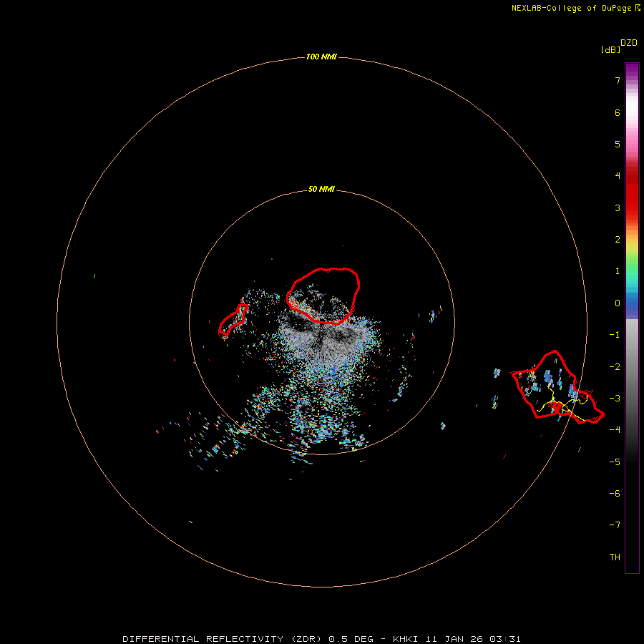Click the -2 value on the color scale
This screenshot has width=644, height=644.
615,367
